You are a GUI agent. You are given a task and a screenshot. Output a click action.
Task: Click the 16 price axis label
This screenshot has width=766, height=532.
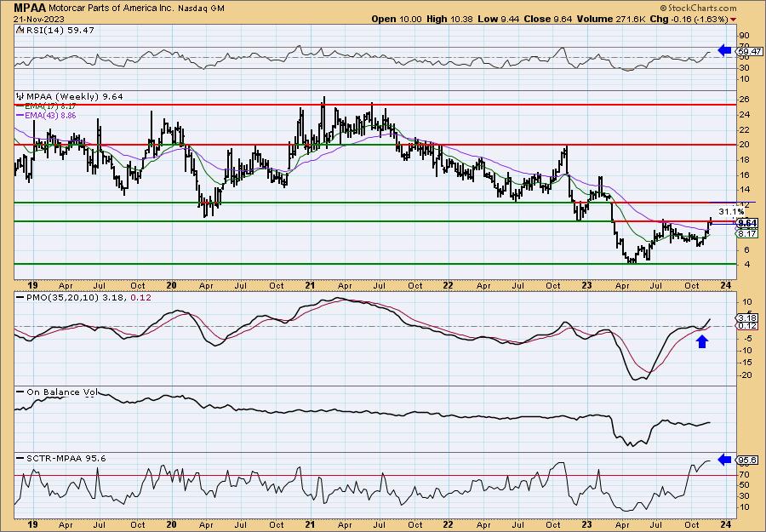coord(745,174)
